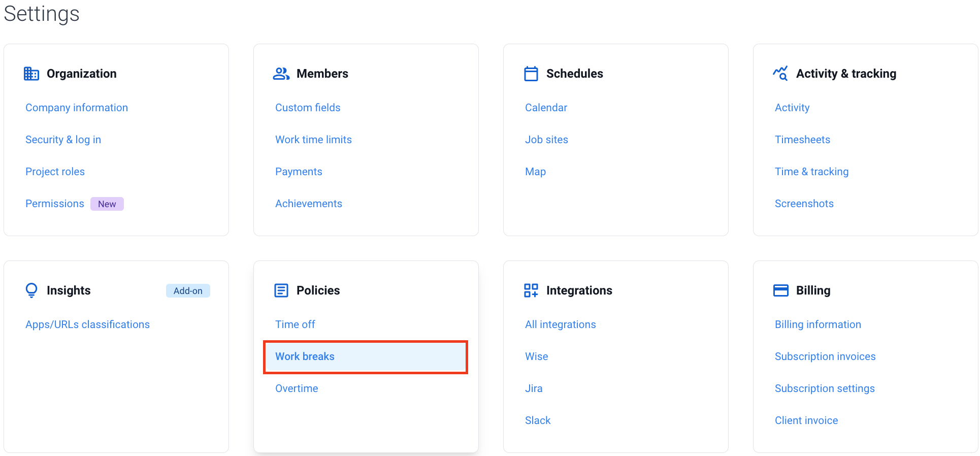980x456 pixels.
Task: Open Company information settings
Action: (77, 108)
